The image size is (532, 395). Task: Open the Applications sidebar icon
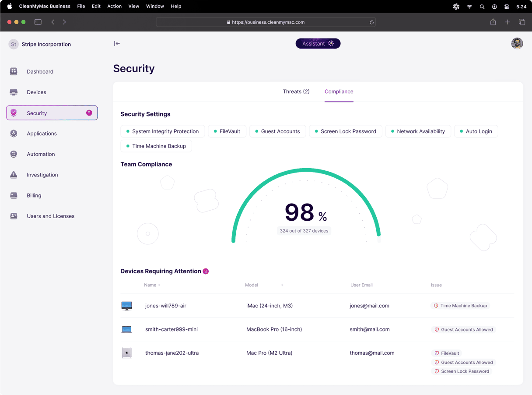14,134
